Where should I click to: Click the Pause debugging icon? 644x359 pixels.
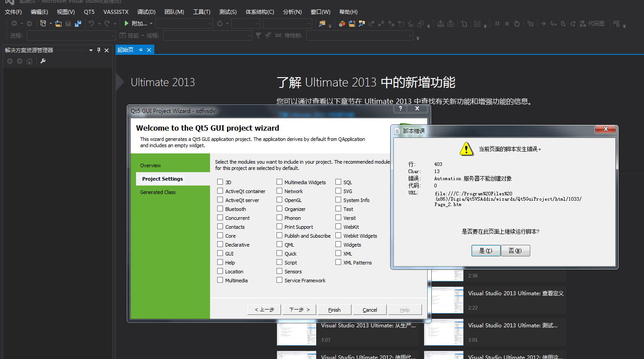click(x=497, y=23)
